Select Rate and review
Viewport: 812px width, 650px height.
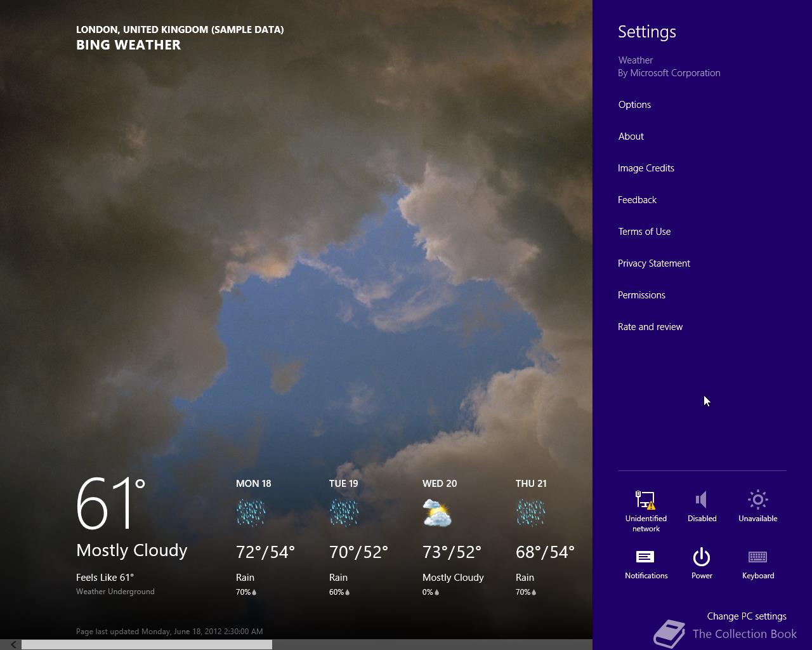click(x=650, y=327)
